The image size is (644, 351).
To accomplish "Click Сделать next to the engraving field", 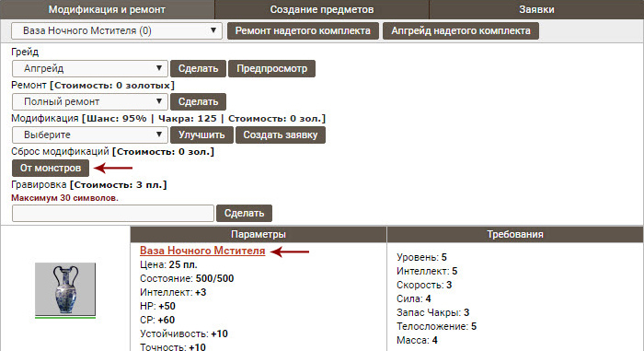I will [245, 213].
